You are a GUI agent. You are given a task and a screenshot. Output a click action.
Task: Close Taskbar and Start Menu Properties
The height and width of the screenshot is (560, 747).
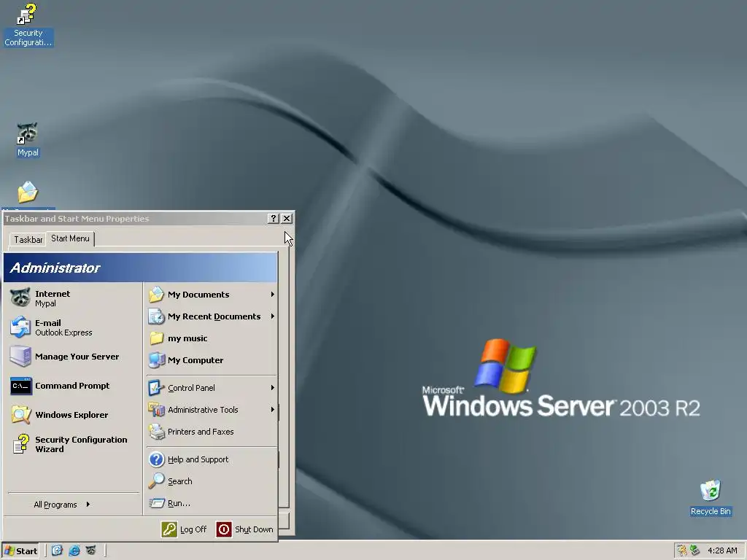coord(286,219)
